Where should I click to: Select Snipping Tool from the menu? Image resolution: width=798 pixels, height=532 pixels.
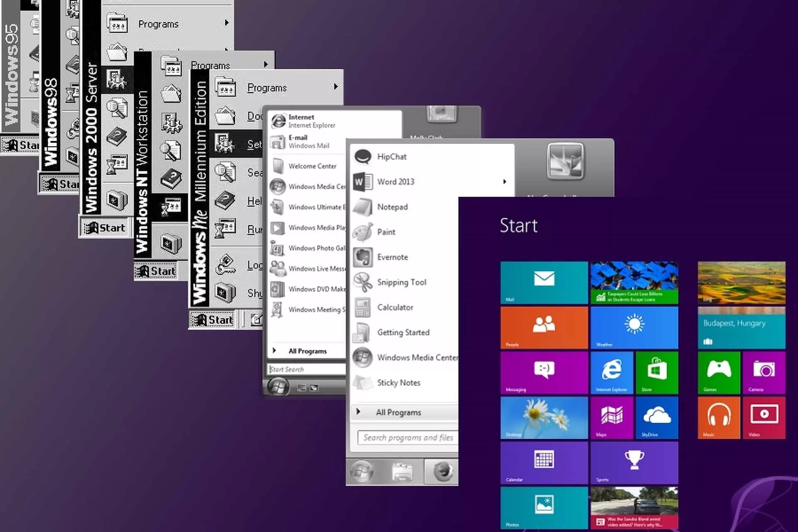coord(401,282)
